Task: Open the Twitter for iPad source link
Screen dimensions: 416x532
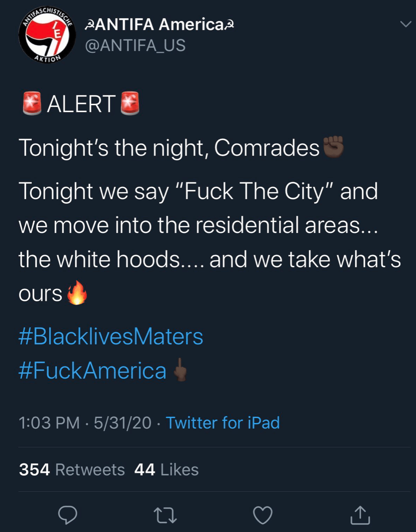Action: click(223, 422)
